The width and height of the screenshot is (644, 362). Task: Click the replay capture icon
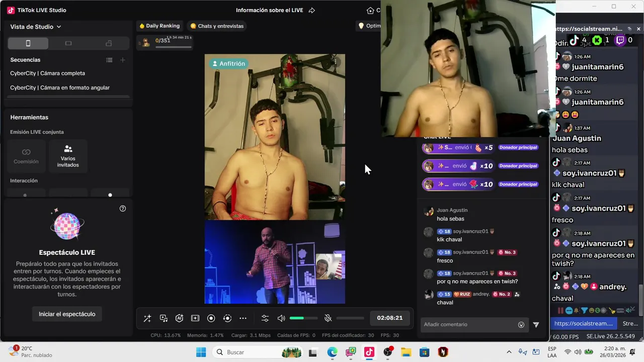click(227, 318)
